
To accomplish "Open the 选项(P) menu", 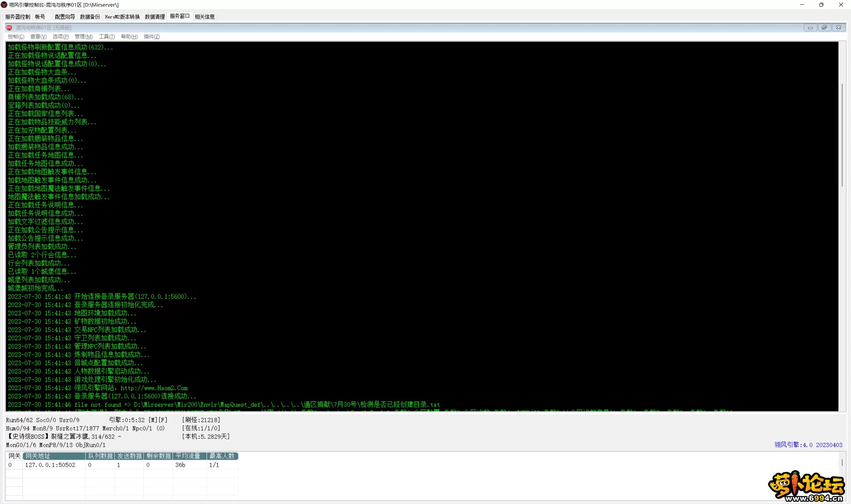I will (61, 36).
